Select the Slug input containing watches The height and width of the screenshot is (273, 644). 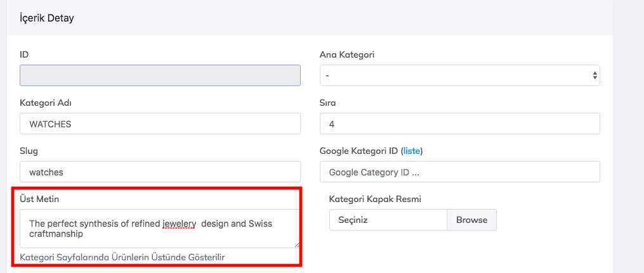pos(160,172)
